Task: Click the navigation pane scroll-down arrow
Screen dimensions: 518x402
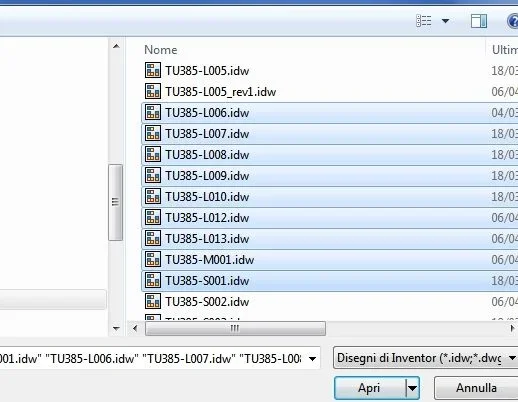Action: click(x=116, y=329)
